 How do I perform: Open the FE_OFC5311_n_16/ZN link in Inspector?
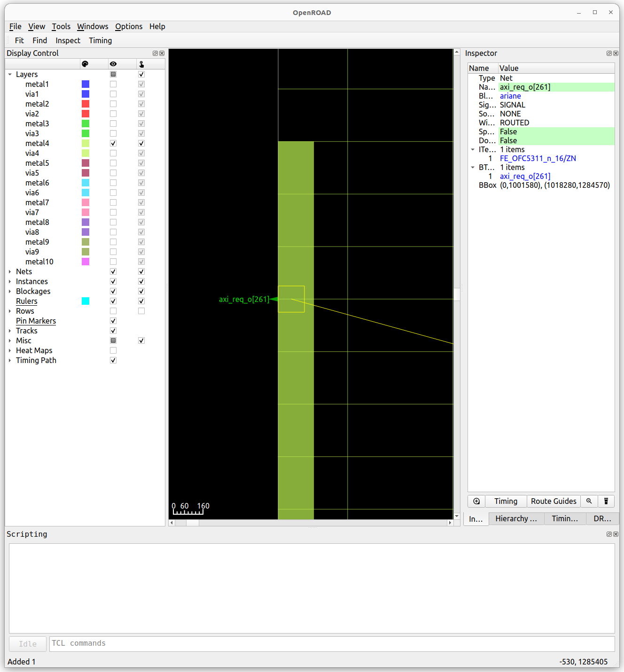click(x=538, y=158)
